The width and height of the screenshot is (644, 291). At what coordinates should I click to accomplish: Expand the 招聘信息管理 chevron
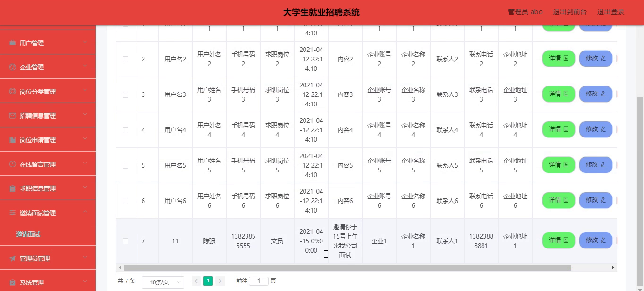click(85, 115)
